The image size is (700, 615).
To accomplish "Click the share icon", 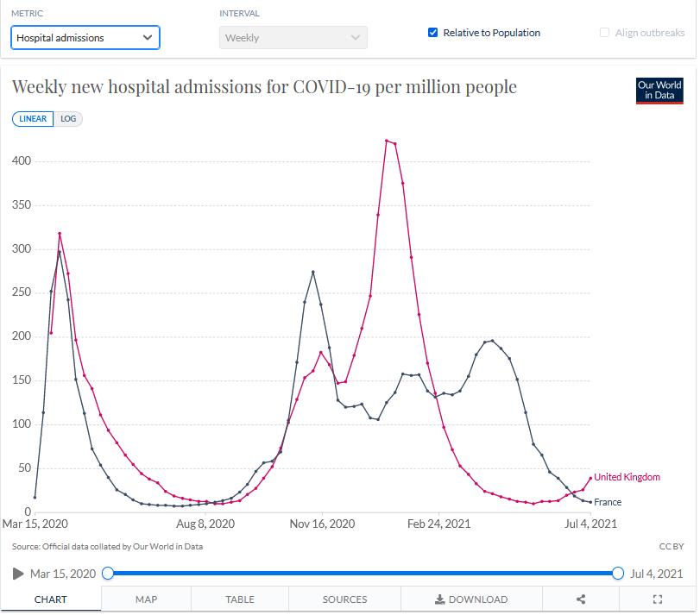I will [x=581, y=599].
